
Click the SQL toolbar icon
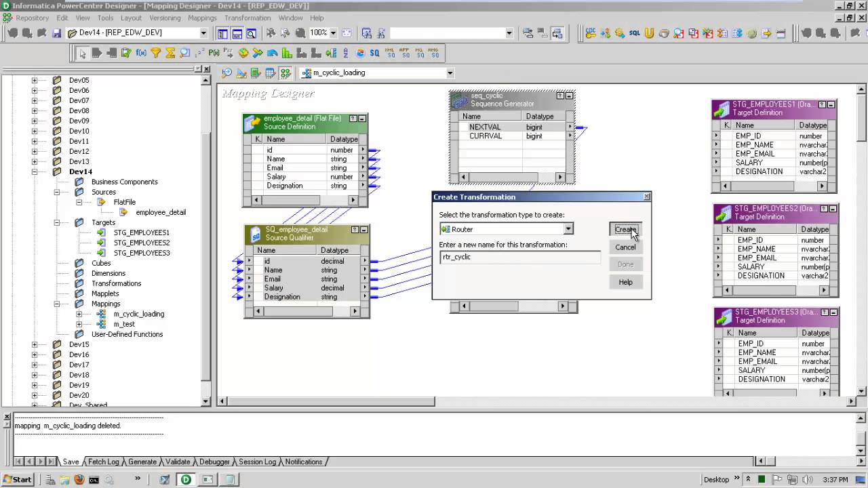(635, 33)
